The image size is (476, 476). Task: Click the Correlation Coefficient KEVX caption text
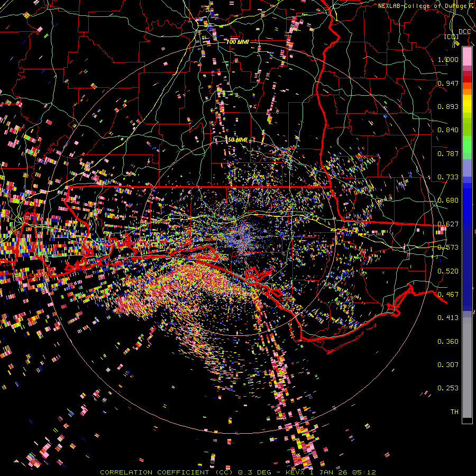click(238, 472)
